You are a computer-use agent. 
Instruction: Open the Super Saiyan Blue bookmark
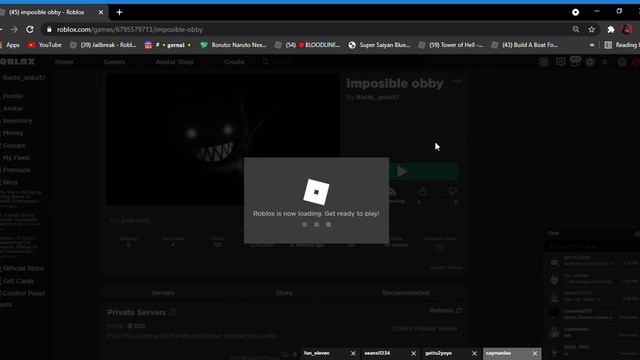(379, 45)
